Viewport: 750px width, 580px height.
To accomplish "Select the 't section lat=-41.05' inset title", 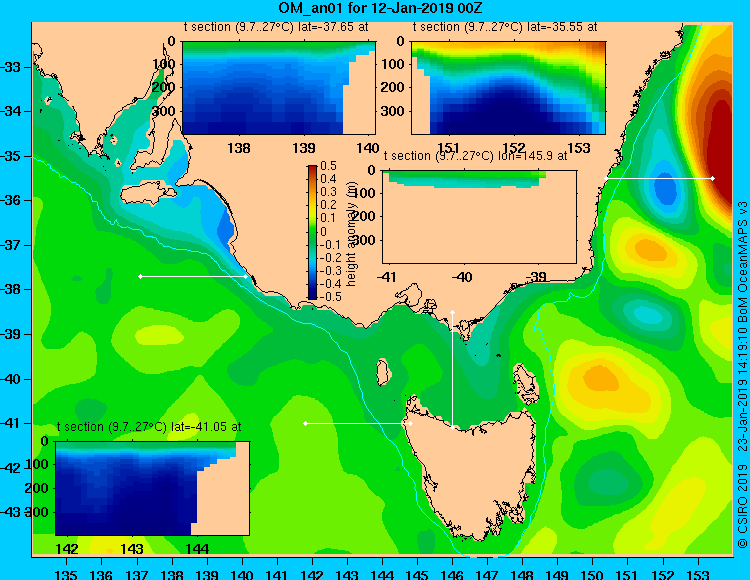I will tap(149, 427).
